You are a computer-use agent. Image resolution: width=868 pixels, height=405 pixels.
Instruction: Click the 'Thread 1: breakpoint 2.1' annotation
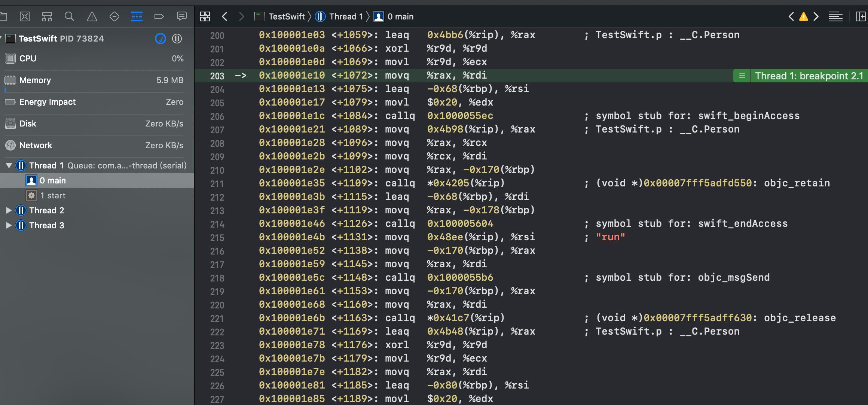tap(809, 76)
